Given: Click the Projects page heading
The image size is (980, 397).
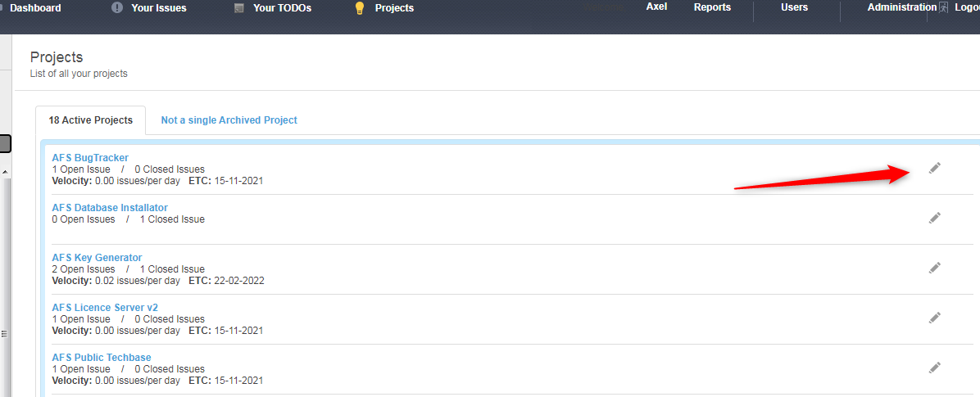Looking at the screenshot, I should click(x=57, y=57).
